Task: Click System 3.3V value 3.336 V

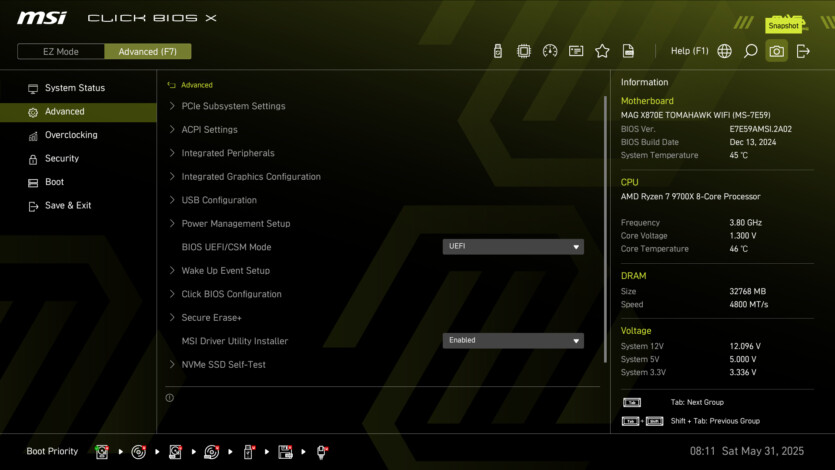Action: (x=743, y=372)
